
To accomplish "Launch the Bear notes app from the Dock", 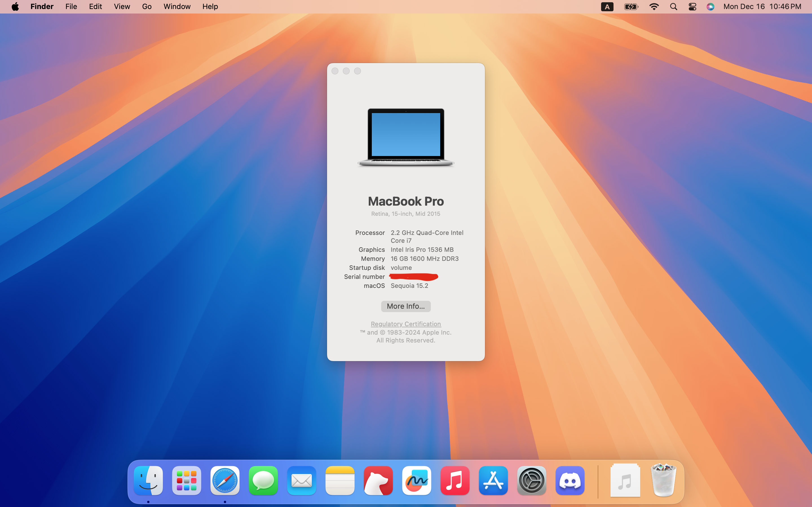I will (x=378, y=480).
